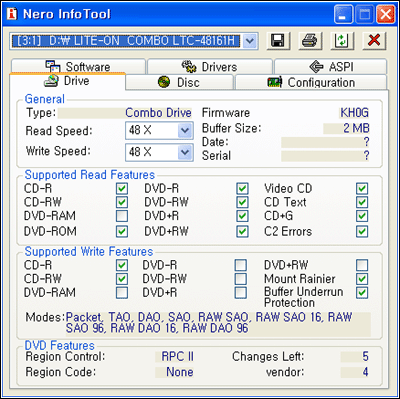
Task: Toggle DVD+R read feature checkbox
Action: [242, 216]
